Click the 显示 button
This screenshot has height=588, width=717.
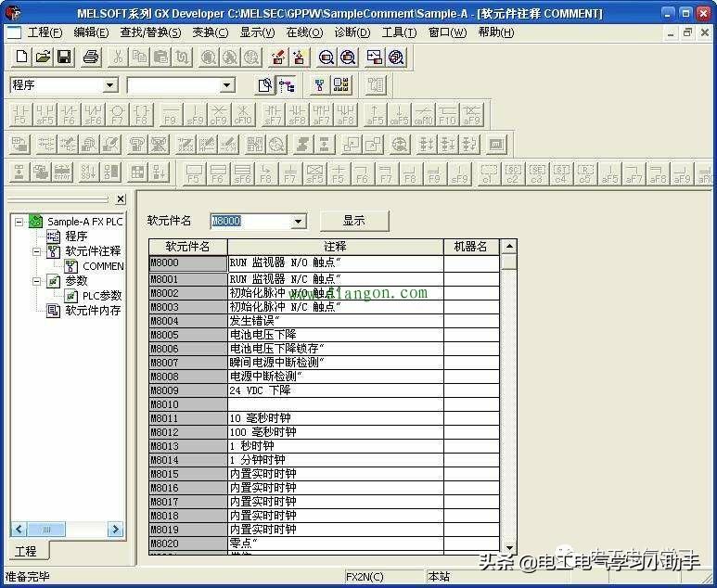pos(354,221)
